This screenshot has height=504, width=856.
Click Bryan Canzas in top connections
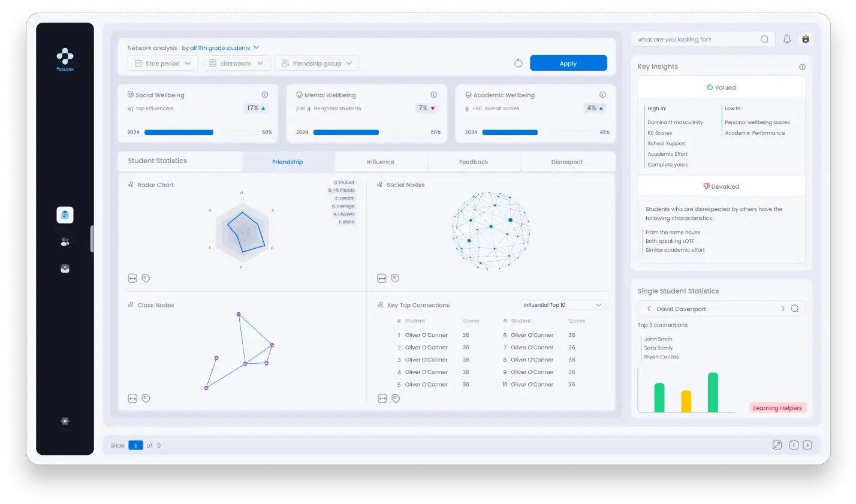[x=662, y=357]
